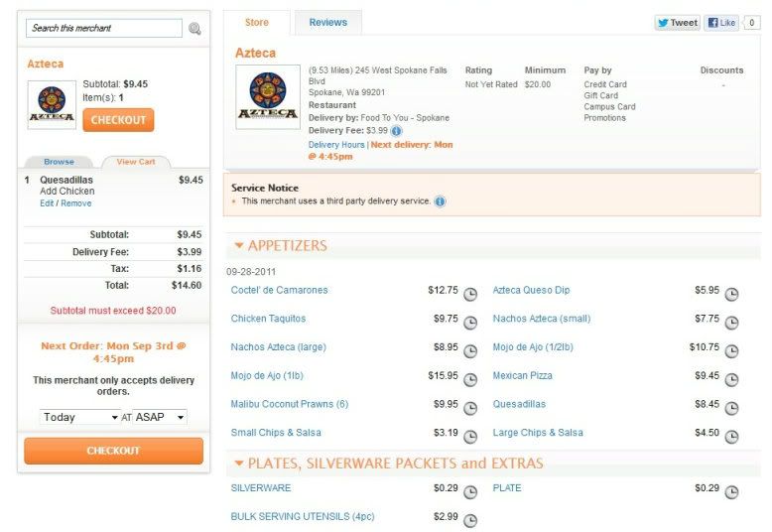Open the Coctel' de Camarones menu item
772x532 pixels.
tap(279, 290)
